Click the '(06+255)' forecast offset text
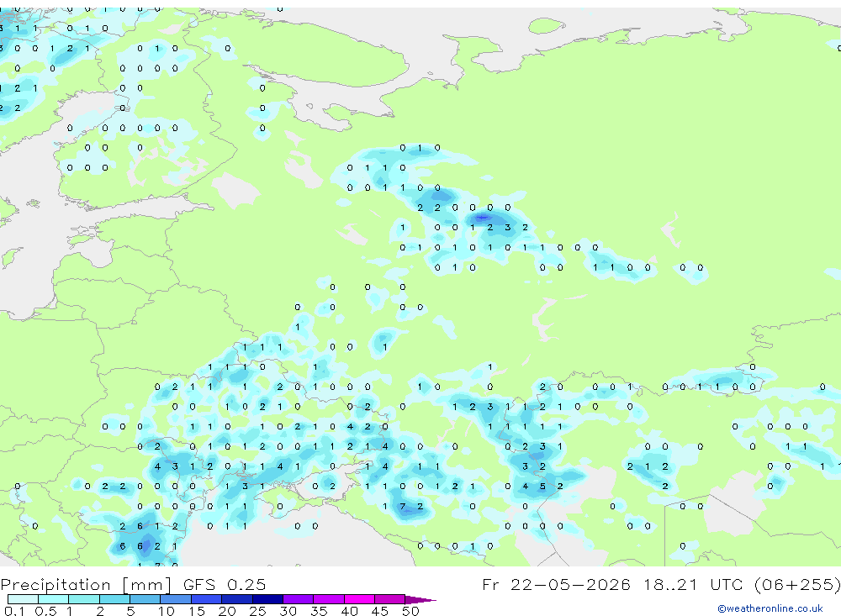The image size is (841, 616). 797,584
